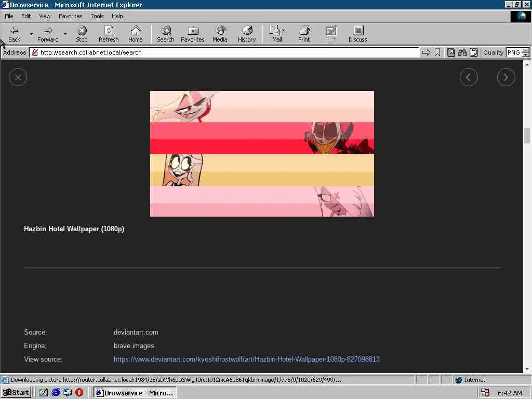Screen dimensions: 532x399
Task: Click the Downloading picture status text
Action: [176, 380]
